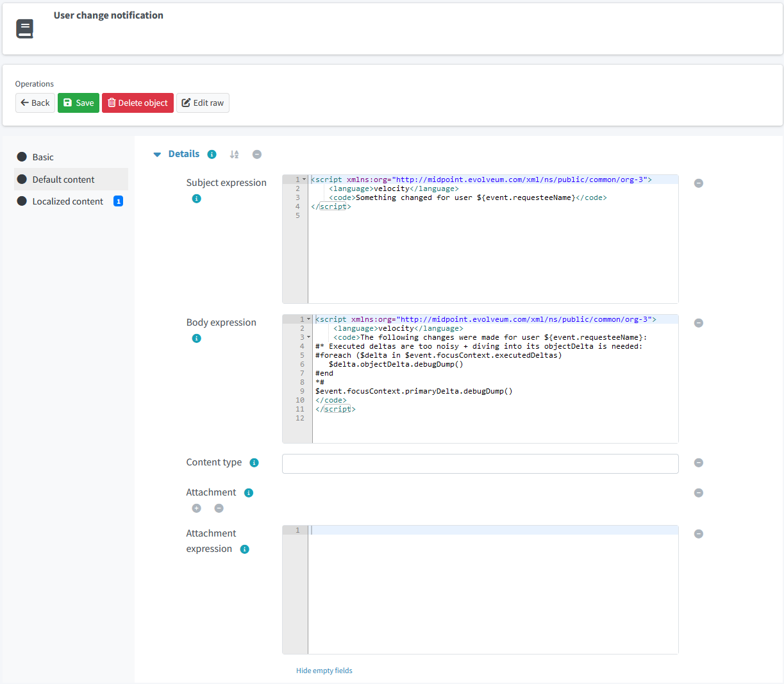Click the info icon beside Body expression
Screen dimensions: 784x684
[196, 338]
